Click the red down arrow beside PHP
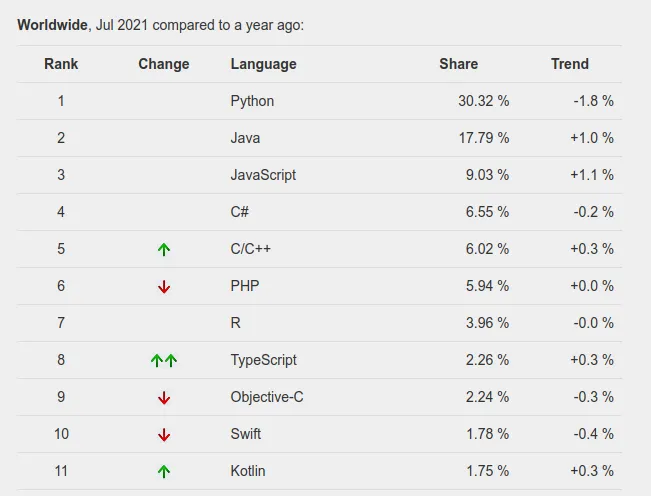The width and height of the screenshot is (651, 496). [164, 286]
